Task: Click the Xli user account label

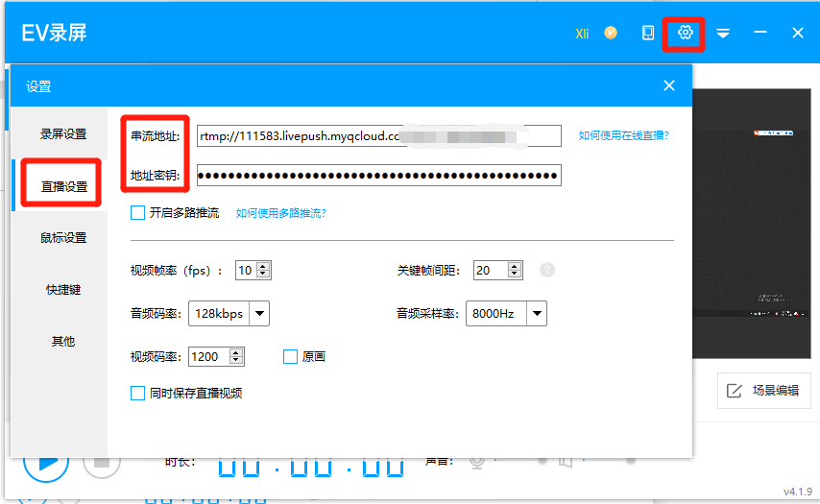Action: [582, 34]
